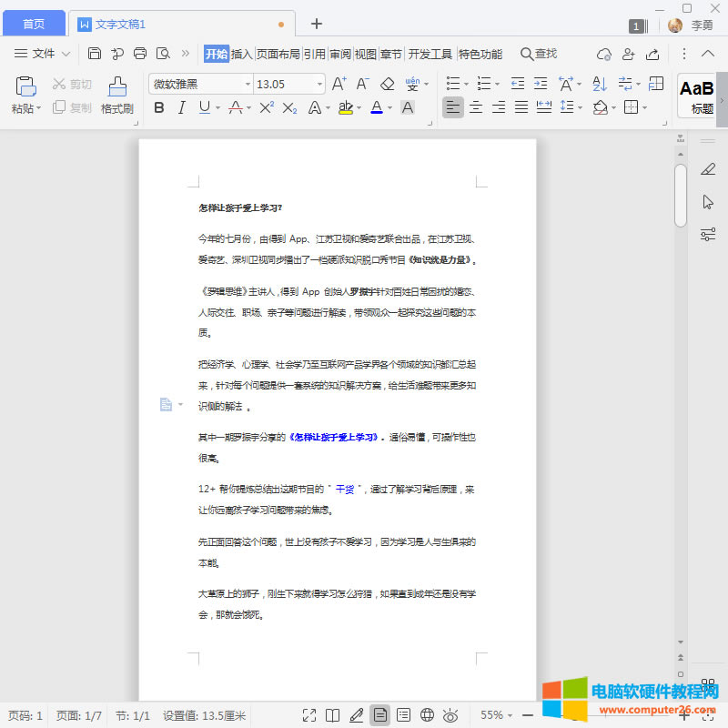
Task: Open the 页面布局 ribbon tab
Action: tap(278, 54)
